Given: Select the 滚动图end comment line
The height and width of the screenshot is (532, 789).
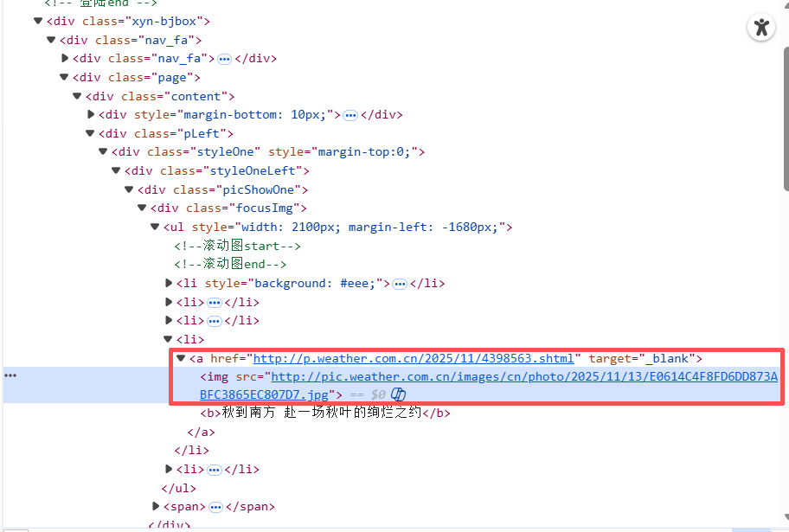Looking at the screenshot, I should 230,264.
